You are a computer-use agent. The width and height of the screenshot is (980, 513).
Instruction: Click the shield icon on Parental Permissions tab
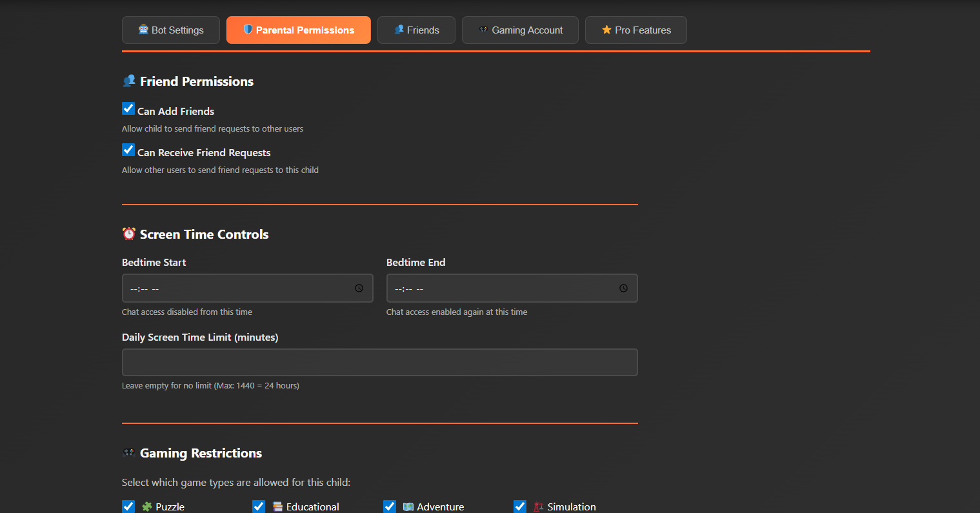point(248,30)
